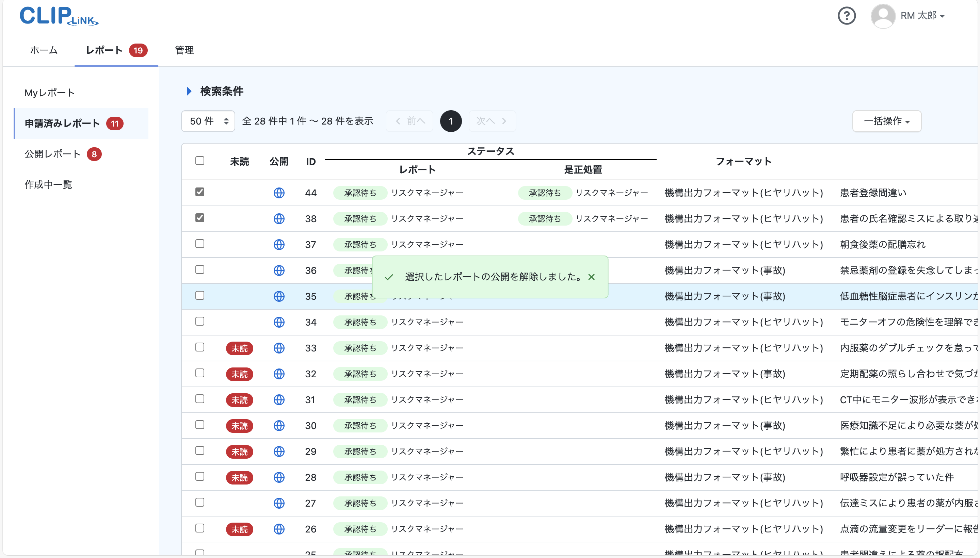
Task: Select Myレポート from the sidebar
Action: [49, 92]
